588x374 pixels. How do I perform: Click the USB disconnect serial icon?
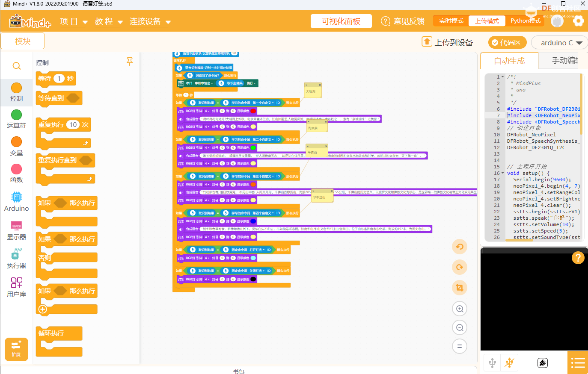coord(509,363)
